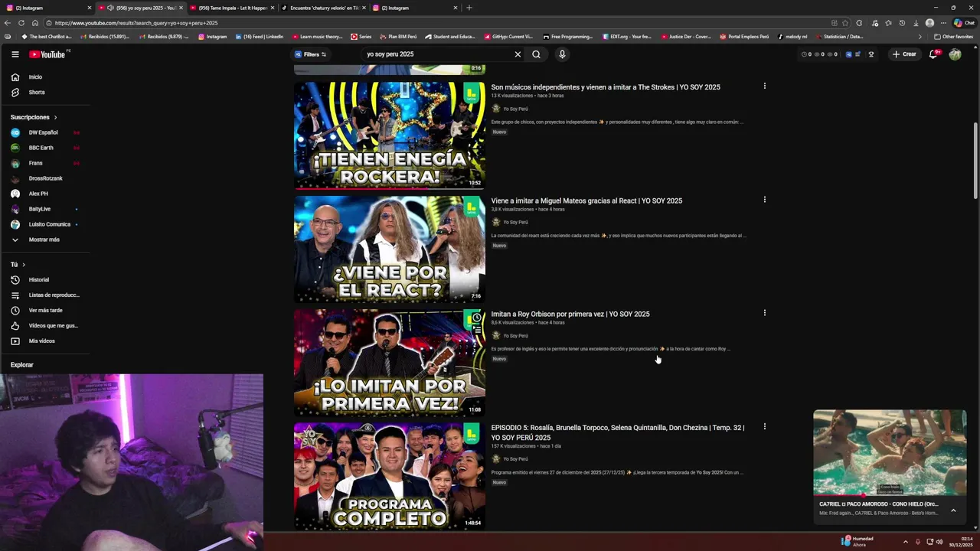Open the Filters button

(x=311, y=54)
